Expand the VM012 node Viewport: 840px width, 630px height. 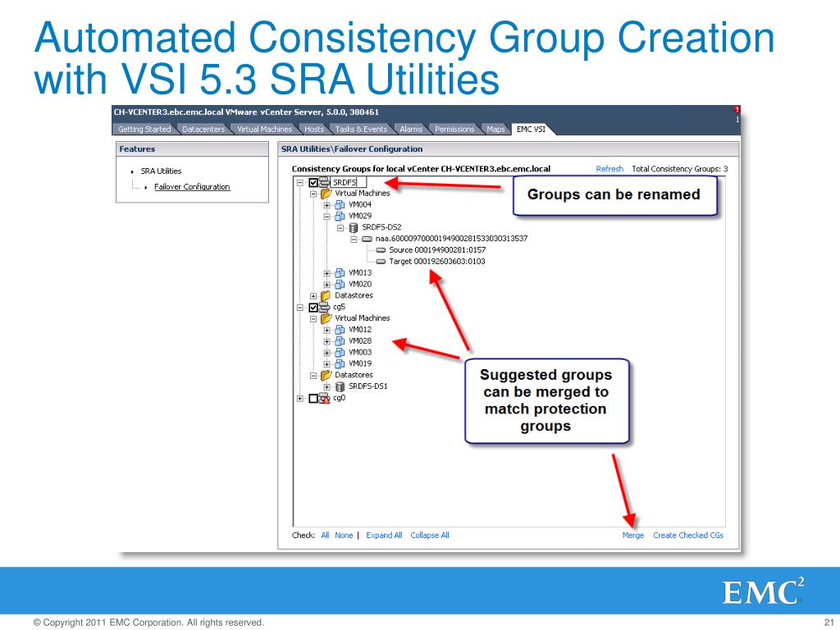coord(326,330)
